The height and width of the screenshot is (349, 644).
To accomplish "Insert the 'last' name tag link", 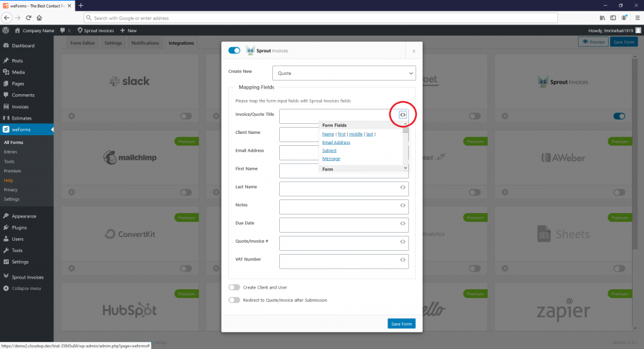I will coord(370,135).
